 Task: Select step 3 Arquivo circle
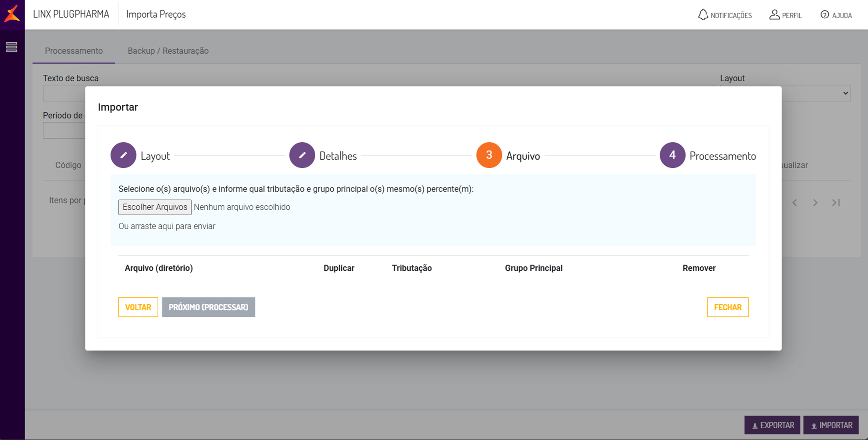[489, 155]
